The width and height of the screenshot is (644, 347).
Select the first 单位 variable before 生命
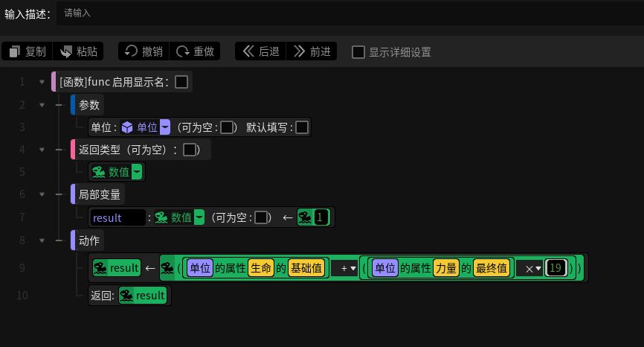pos(200,268)
